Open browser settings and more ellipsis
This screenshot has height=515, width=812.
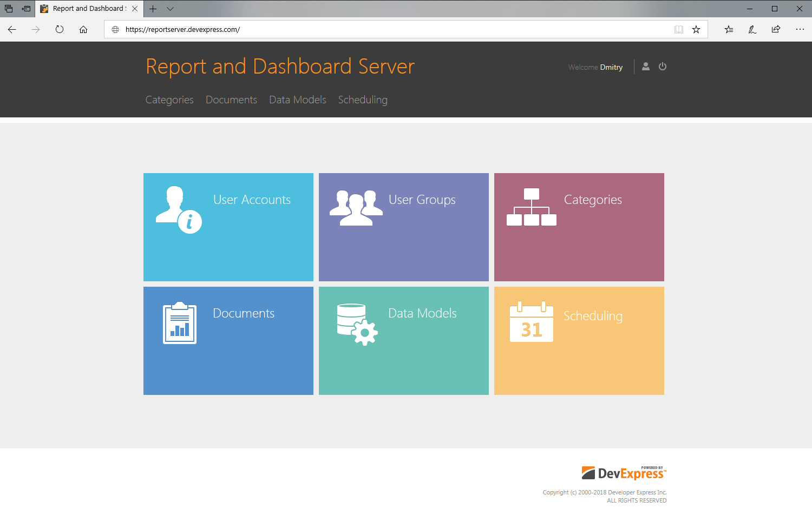click(800, 29)
